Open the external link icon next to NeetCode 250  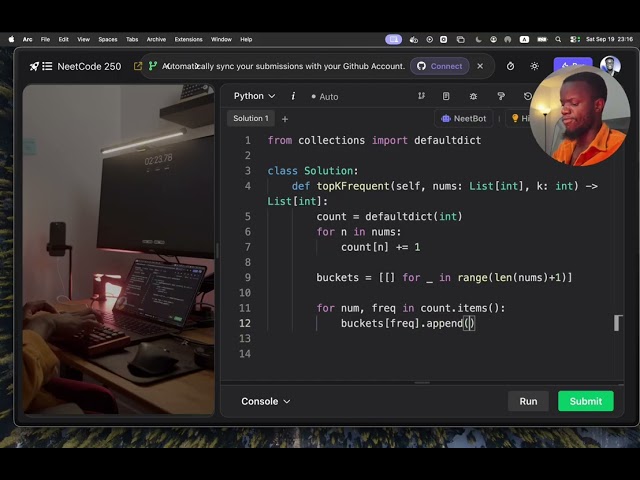point(138,66)
